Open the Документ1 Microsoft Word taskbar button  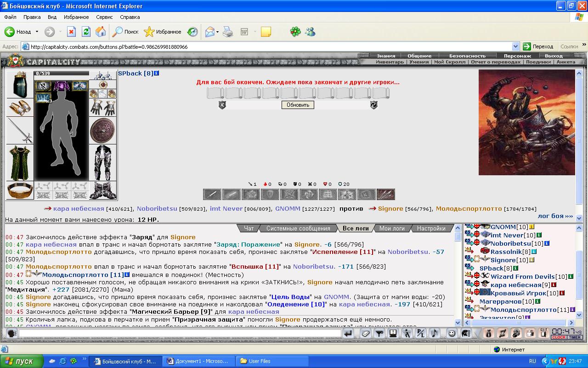198,361
